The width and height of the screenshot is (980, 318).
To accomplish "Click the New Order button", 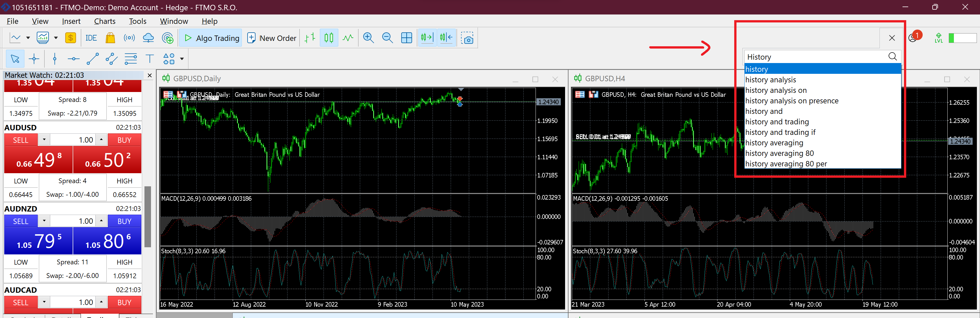I will [272, 38].
